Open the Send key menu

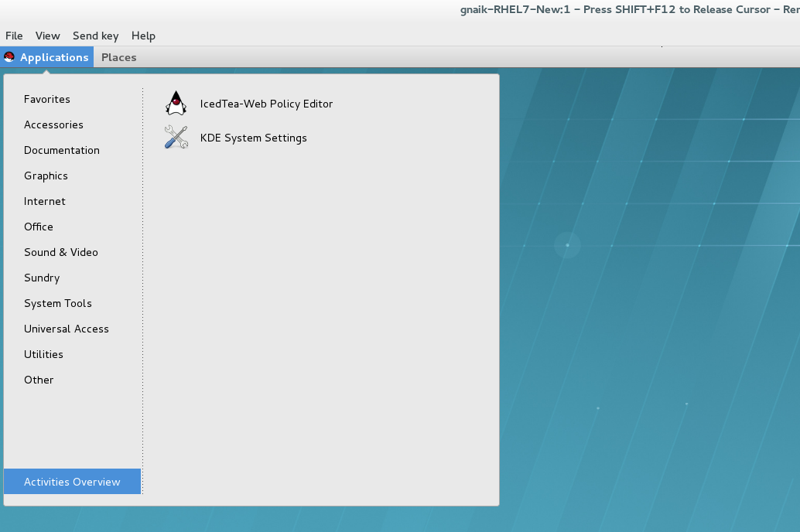[95, 36]
